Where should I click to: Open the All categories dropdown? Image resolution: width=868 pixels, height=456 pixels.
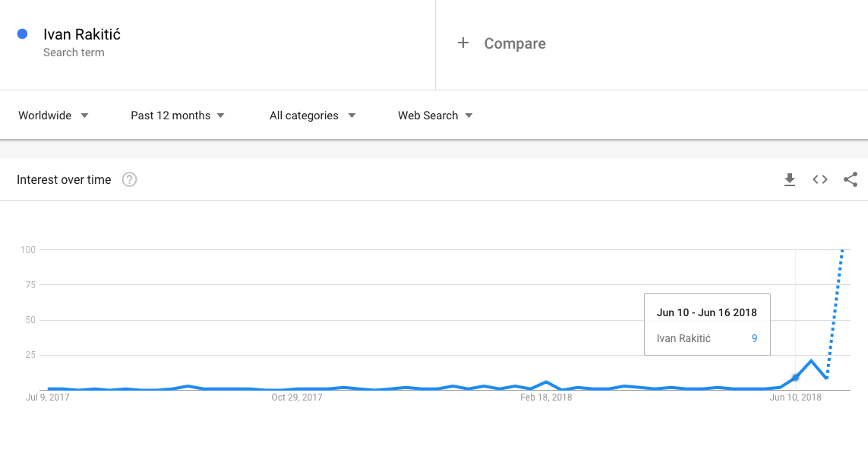(x=312, y=116)
